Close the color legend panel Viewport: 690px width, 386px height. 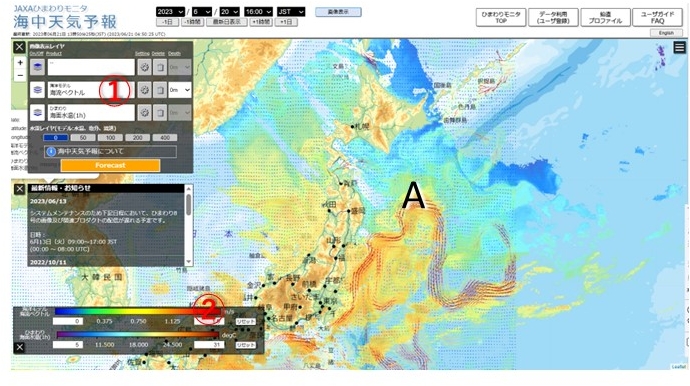click(19, 347)
